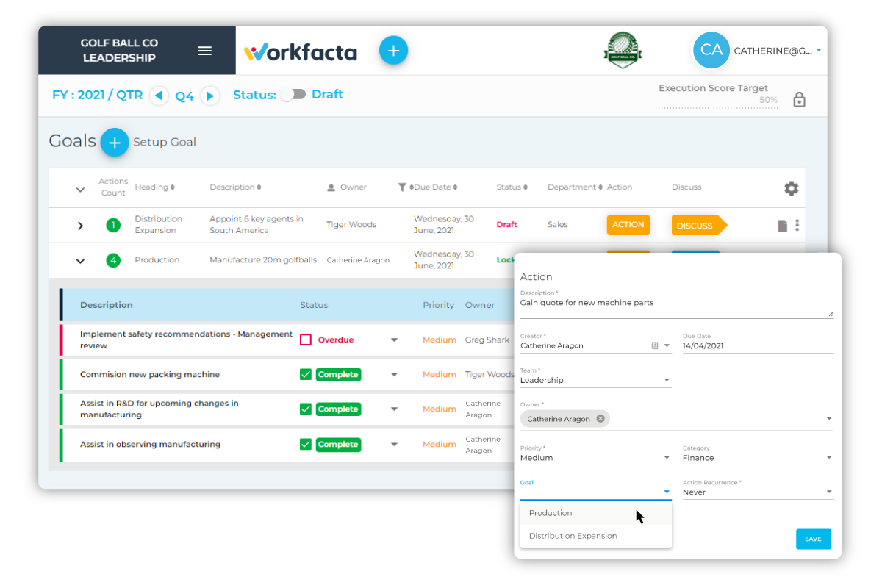Open the document icon on Distribution Expansion row

pos(782,225)
